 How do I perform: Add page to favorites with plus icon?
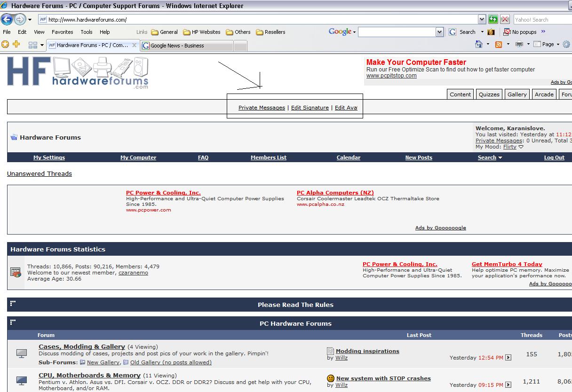(16, 45)
